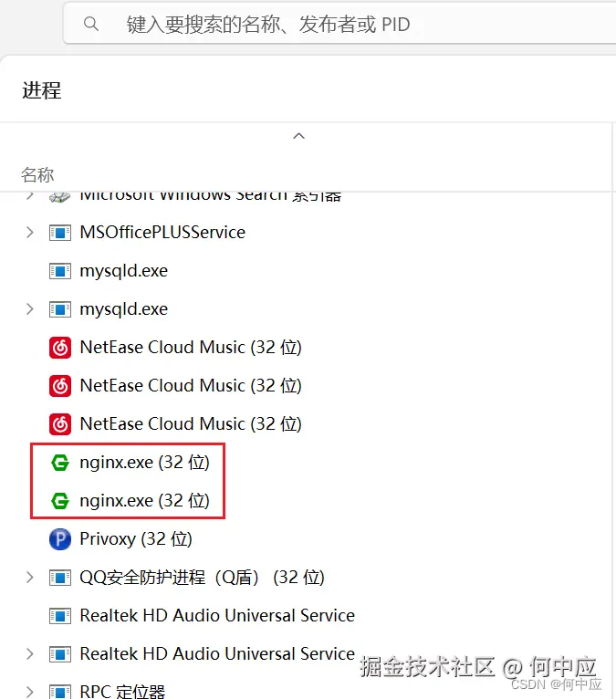Click the second NetEase Cloud Music icon
The height and width of the screenshot is (699, 616).
click(59, 386)
